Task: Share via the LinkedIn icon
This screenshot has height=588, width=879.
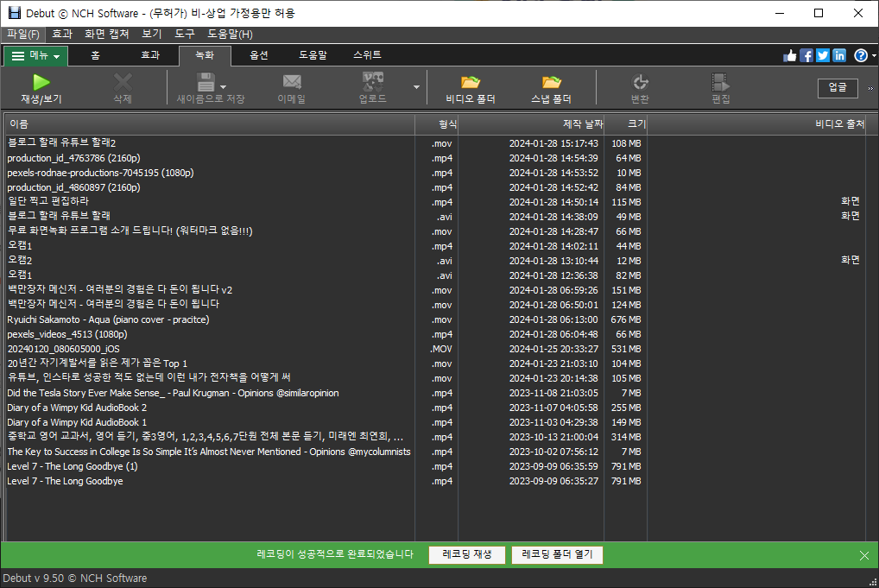Action: (x=839, y=55)
